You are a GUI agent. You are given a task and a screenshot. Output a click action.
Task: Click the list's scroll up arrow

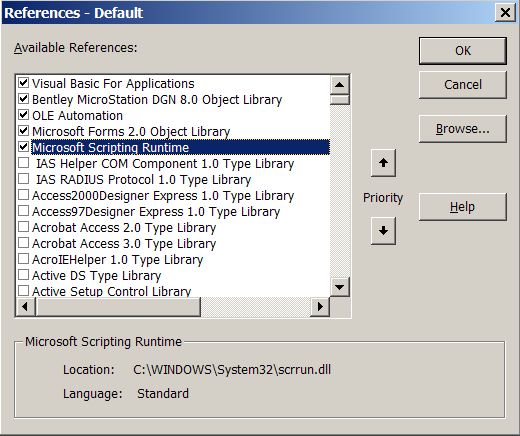(x=339, y=85)
